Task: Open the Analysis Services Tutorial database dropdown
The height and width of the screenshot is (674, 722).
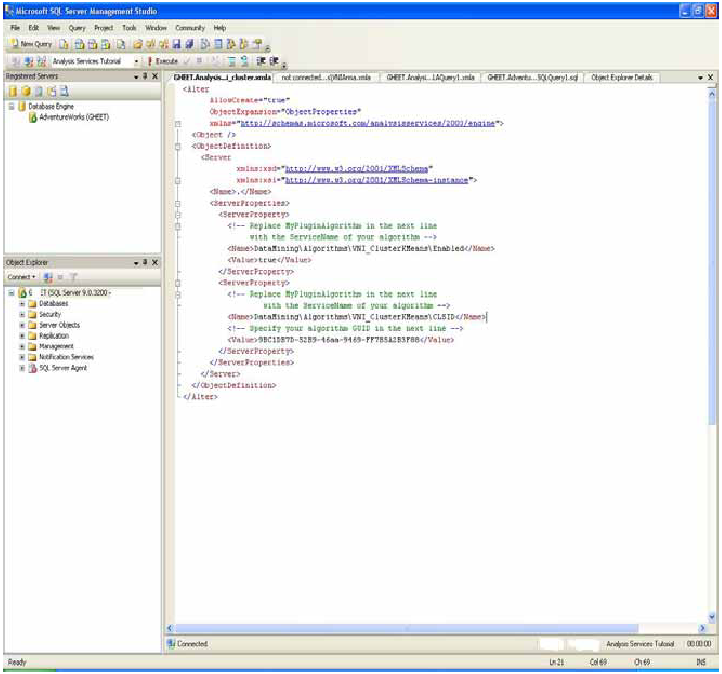Action: [137, 61]
